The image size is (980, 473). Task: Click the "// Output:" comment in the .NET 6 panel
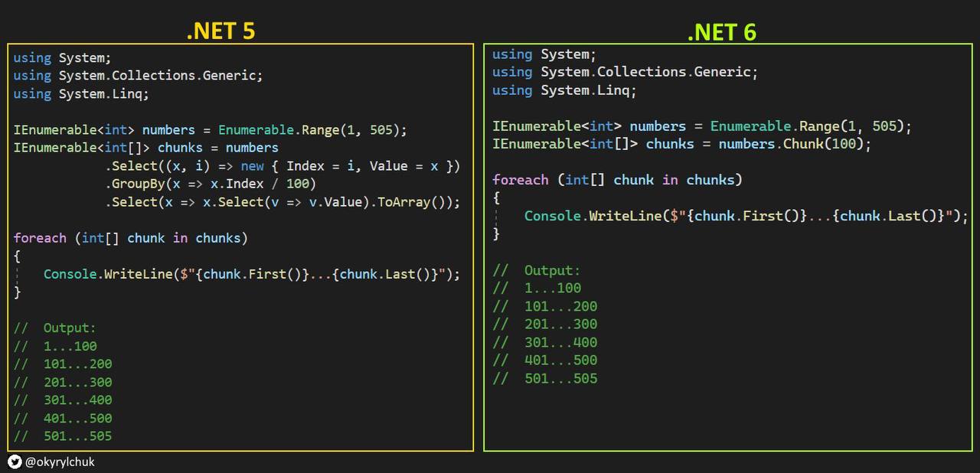[537, 270]
